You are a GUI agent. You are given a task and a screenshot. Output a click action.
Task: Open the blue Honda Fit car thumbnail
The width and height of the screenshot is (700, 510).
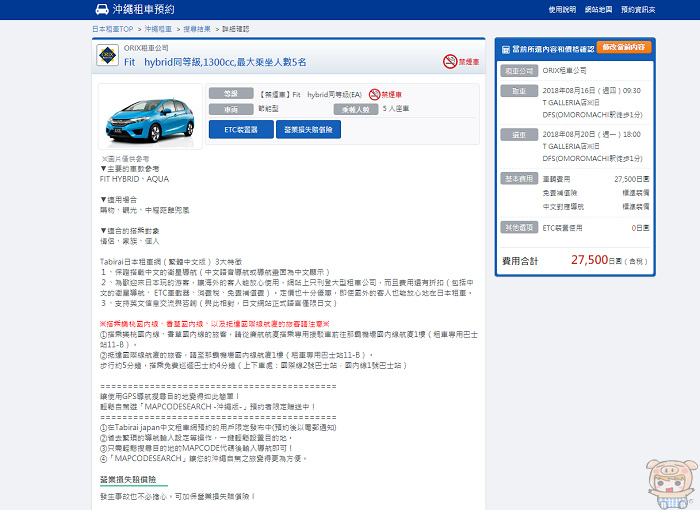[x=150, y=116]
